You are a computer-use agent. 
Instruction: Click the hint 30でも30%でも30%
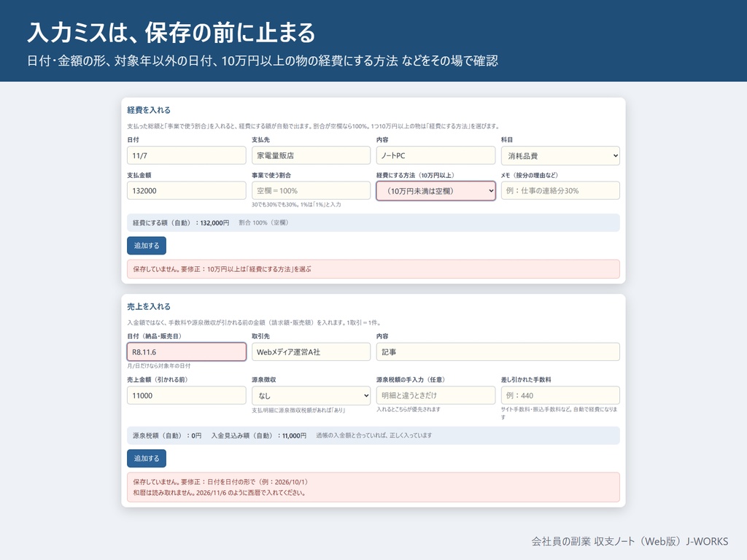(x=296, y=204)
